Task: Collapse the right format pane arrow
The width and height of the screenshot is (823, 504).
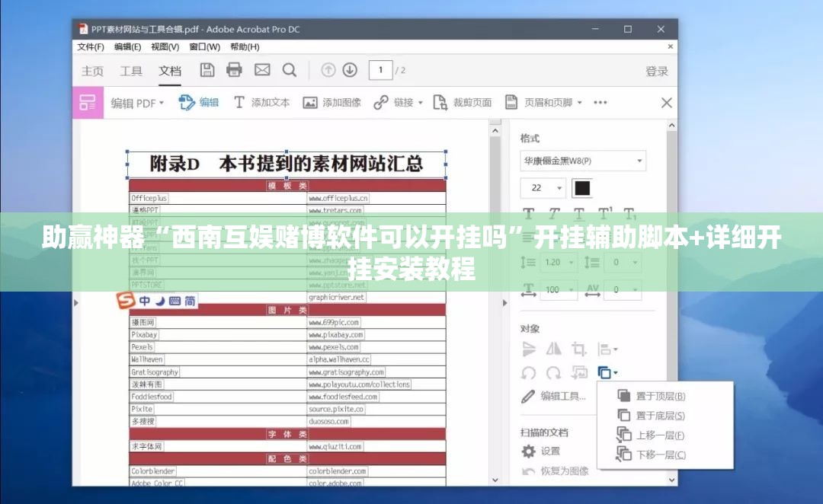Action: click(x=505, y=302)
